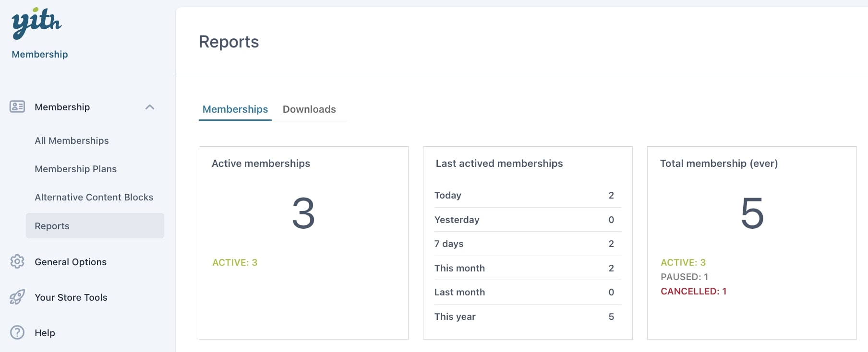Click the General Options gear icon
The width and height of the screenshot is (868, 352).
(17, 261)
